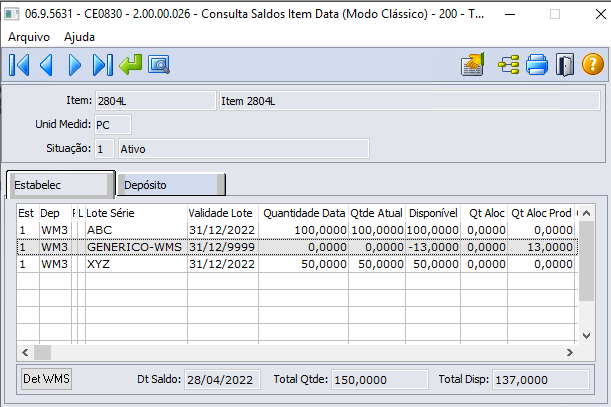Click the Situação code field

104,149
